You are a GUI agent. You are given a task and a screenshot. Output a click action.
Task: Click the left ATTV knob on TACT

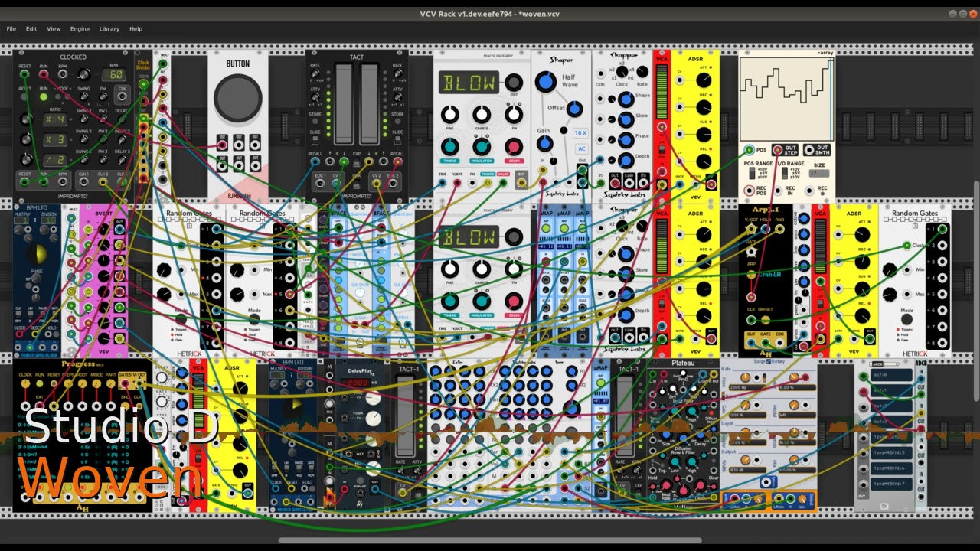point(316,99)
